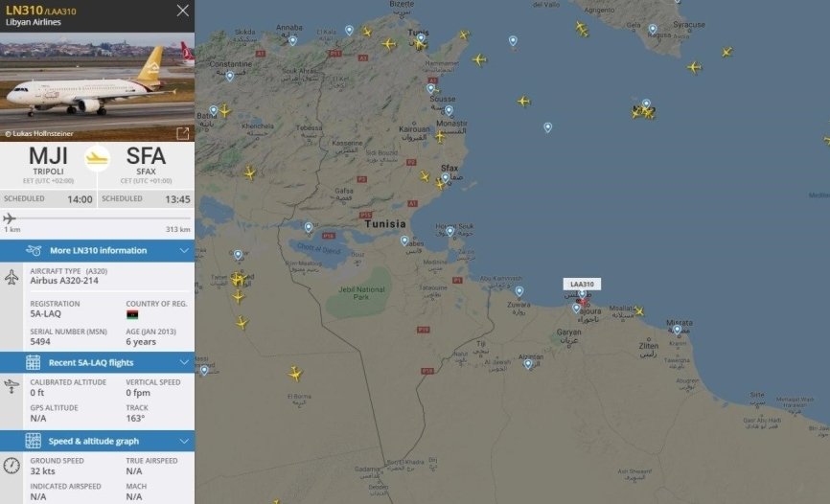
Task: Select the LAA310 flight label on map
Action: [x=582, y=285]
